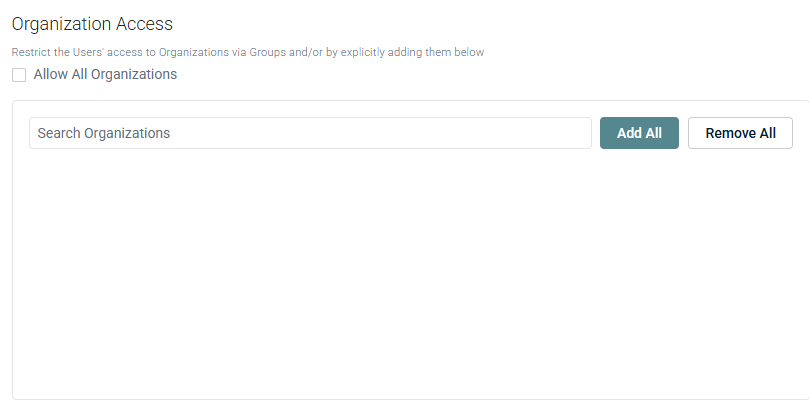The height and width of the screenshot is (417, 812).
Task: Clear all organizations with Remove All
Action: (x=740, y=133)
